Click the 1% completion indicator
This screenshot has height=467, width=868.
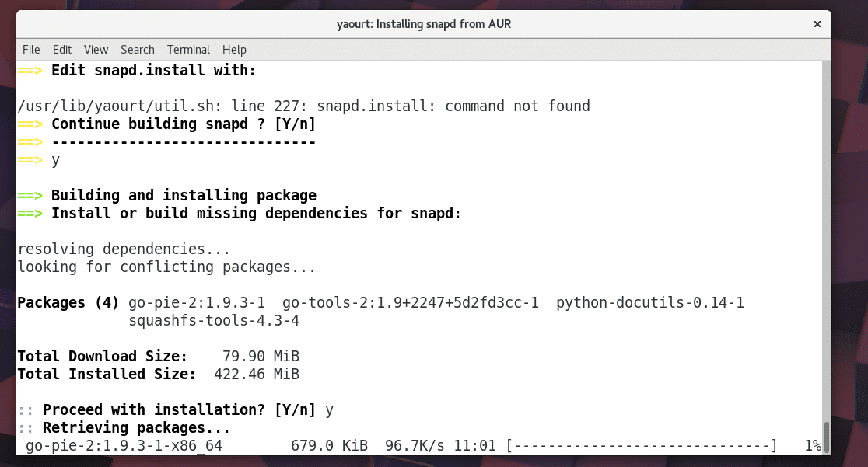[813, 445]
